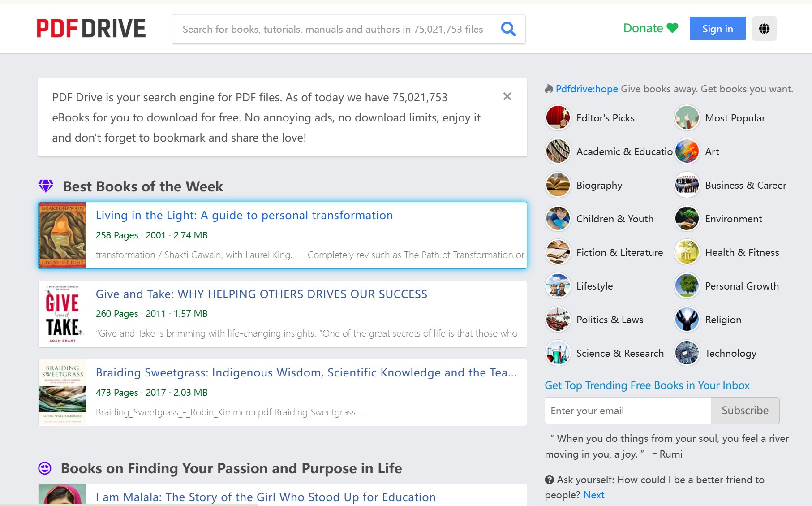Viewport: 812px width, 506px height.
Task: Open Give and Take book title
Action: click(262, 294)
